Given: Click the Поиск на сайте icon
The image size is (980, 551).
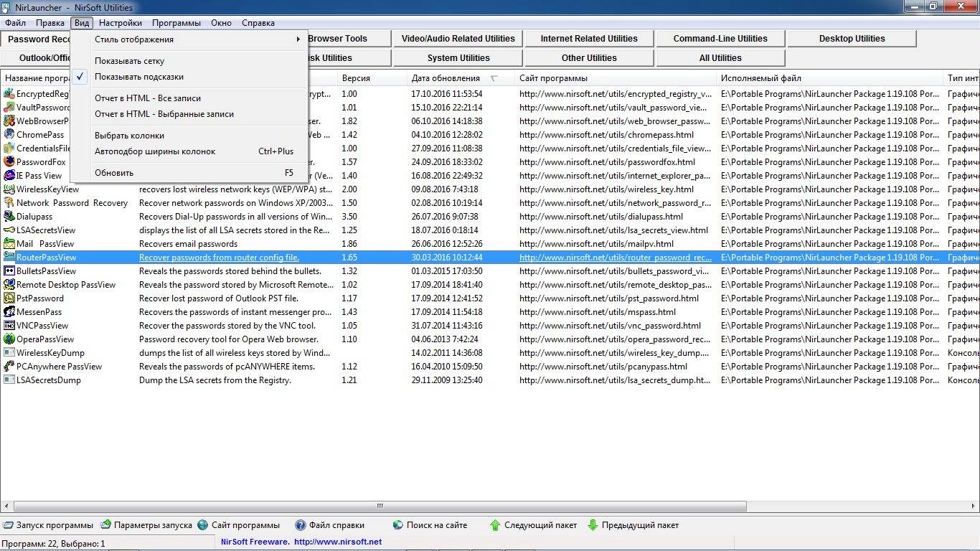Looking at the screenshot, I should point(398,525).
